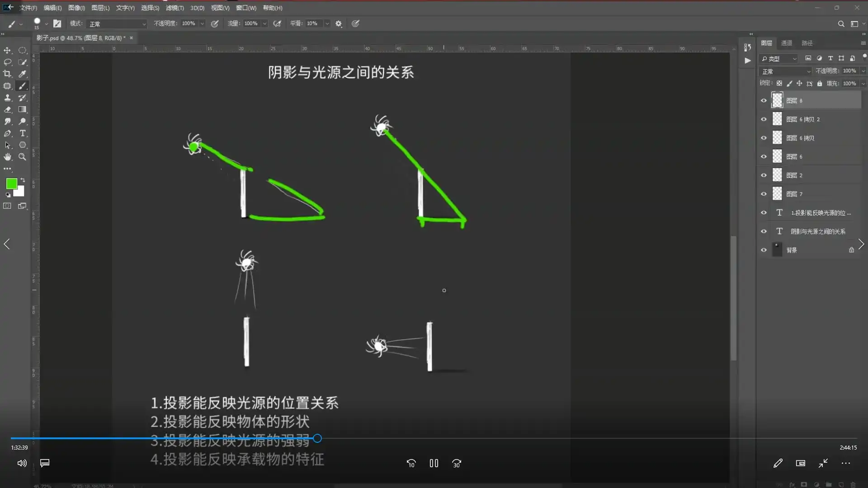
Task: Pause the video playback
Action: pos(434,463)
